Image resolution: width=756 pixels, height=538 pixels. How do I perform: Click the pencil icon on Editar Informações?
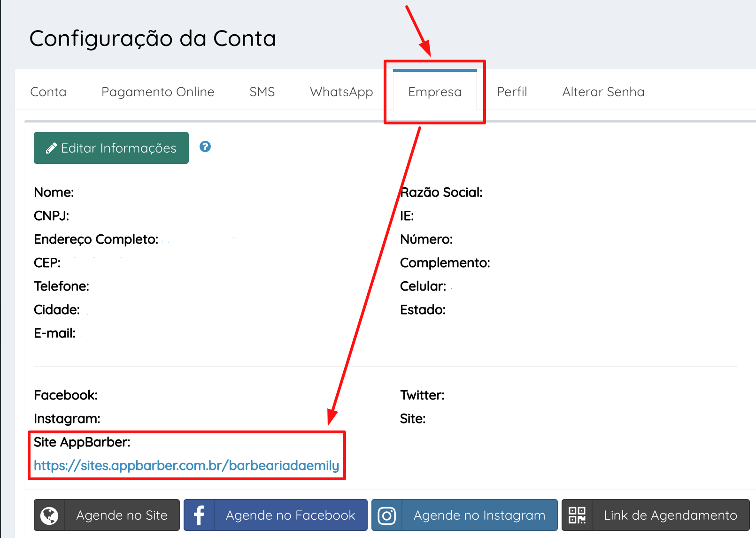[x=51, y=148]
